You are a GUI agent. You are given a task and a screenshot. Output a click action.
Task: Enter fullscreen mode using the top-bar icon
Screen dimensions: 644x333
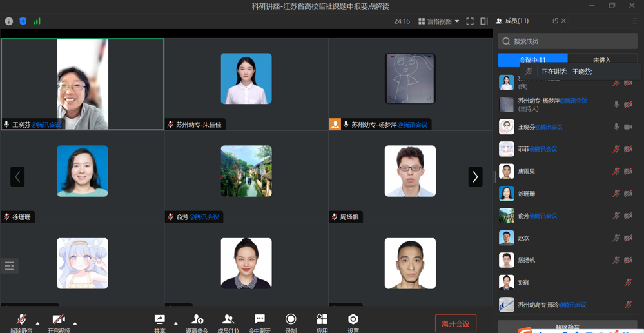[x=470, y=21]
